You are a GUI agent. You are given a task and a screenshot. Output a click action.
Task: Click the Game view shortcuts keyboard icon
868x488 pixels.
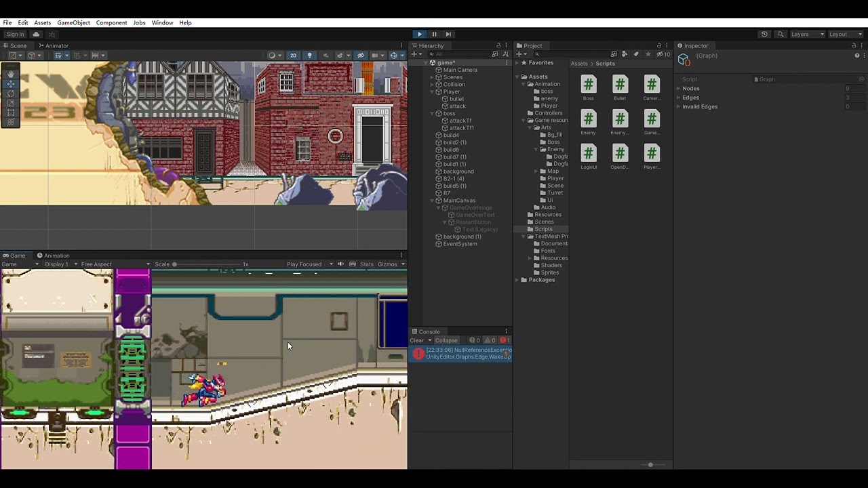coord(352,264)
